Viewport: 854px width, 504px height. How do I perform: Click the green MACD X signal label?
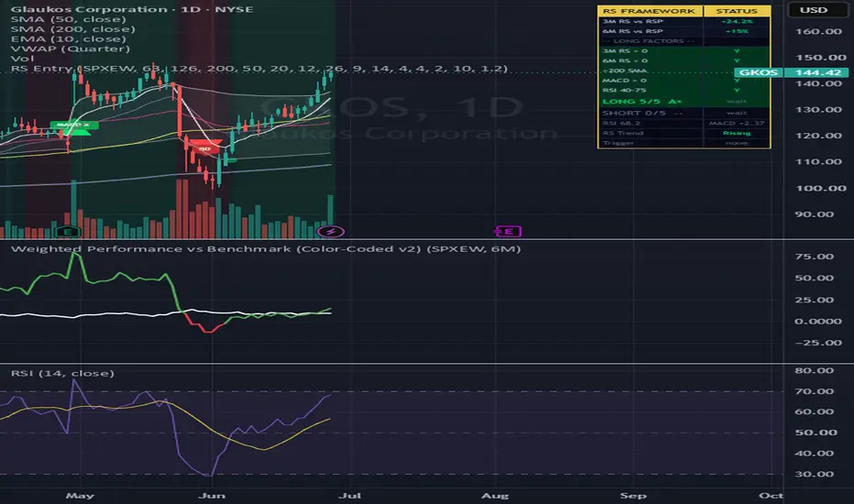coord(74,126)
